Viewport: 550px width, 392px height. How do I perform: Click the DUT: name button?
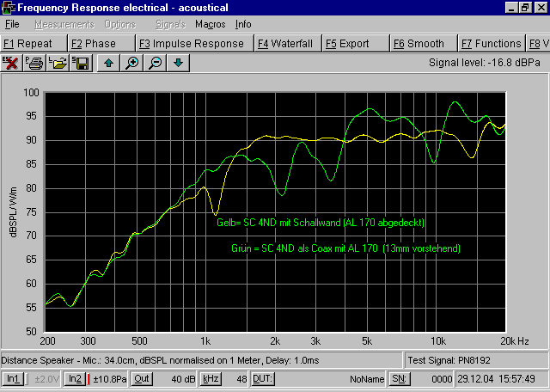point(262,379)
